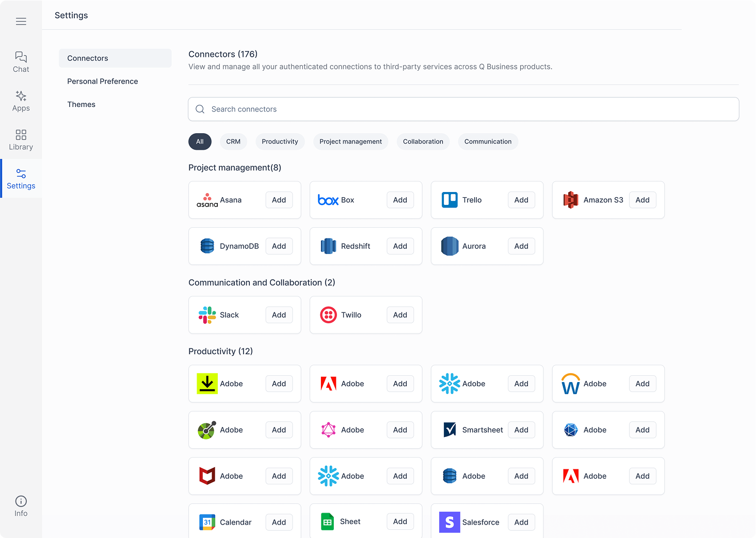Add the Twillo connector
This screenshot has width=756, height=538.
click(x=400, y=315)
